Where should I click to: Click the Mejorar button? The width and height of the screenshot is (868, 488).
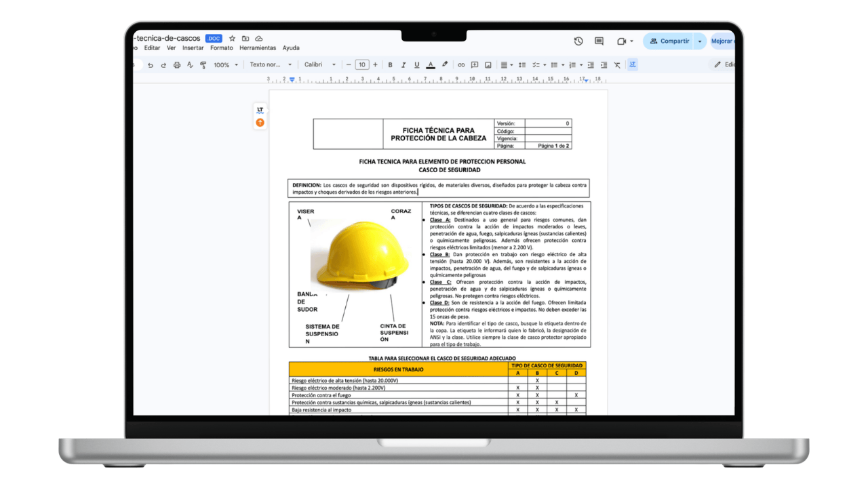(721, 41)
